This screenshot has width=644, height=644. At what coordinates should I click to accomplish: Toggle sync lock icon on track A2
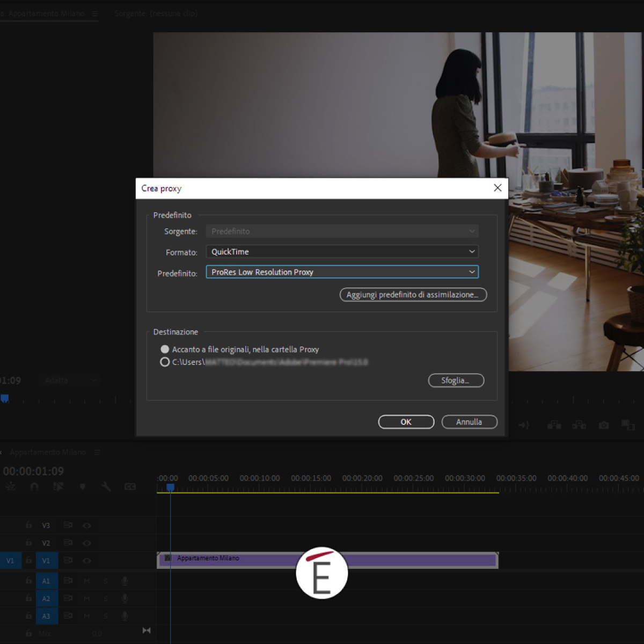(68, 598)
